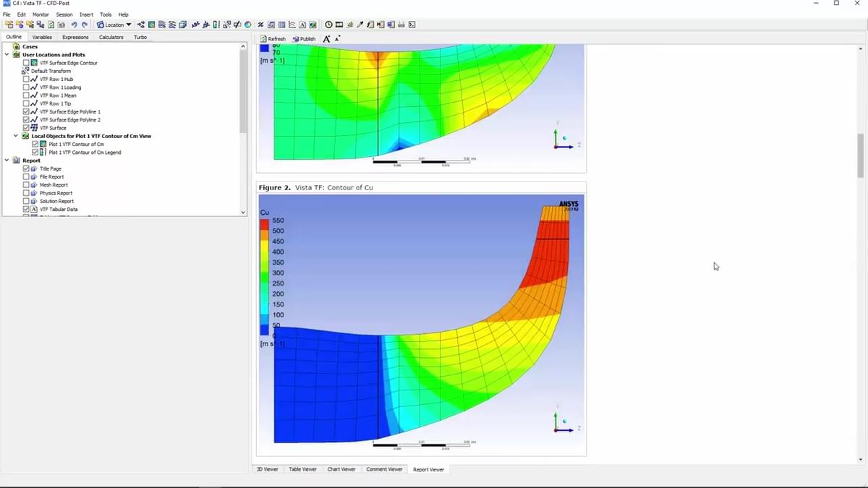The width and height of the screenshot is (868, 488).
Task: Insert an Expression via toolbar icon
Action: coord(271,25)
